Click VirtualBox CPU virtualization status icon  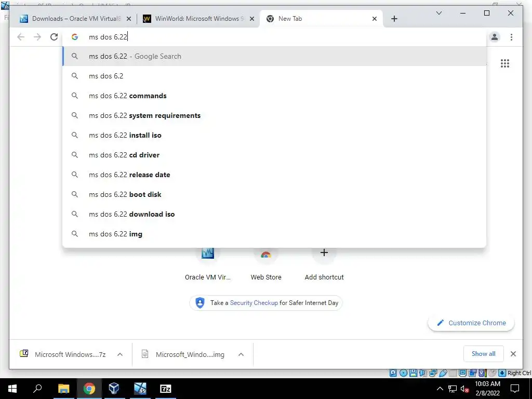pyautogui.click(x=482, y=373)
